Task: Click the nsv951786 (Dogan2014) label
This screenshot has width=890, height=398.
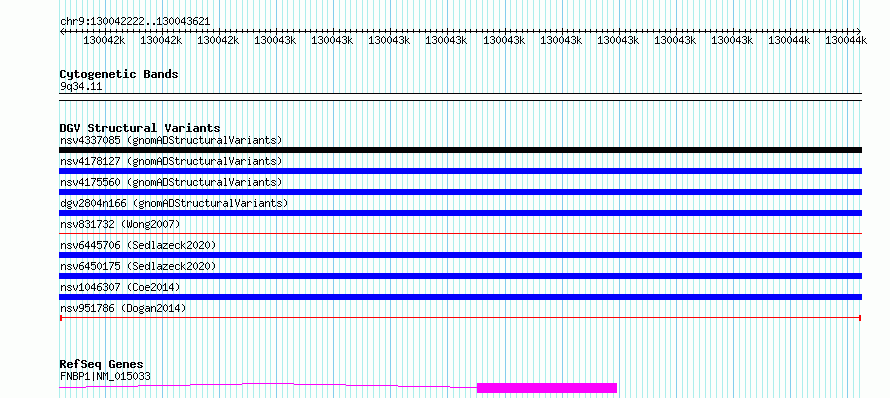Action: [123, 308]
